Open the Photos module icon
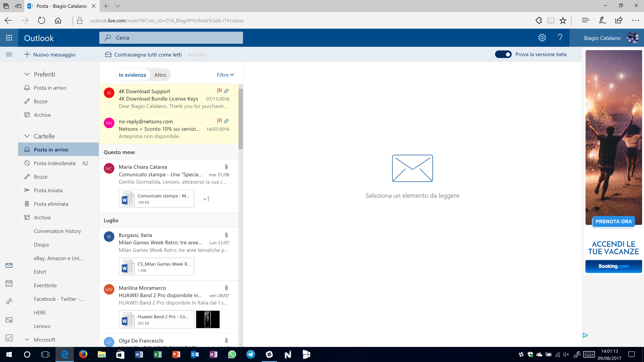 coord(9,320)
